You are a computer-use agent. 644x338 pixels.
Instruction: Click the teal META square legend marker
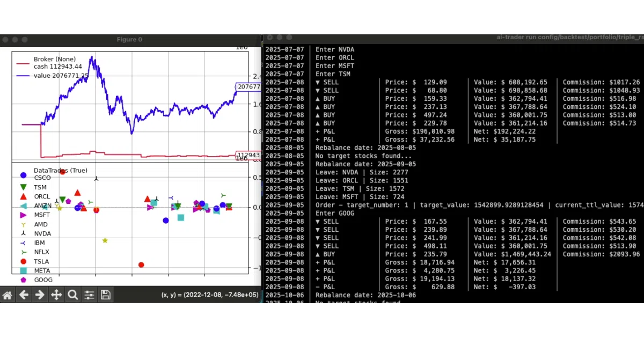point(23,271)
